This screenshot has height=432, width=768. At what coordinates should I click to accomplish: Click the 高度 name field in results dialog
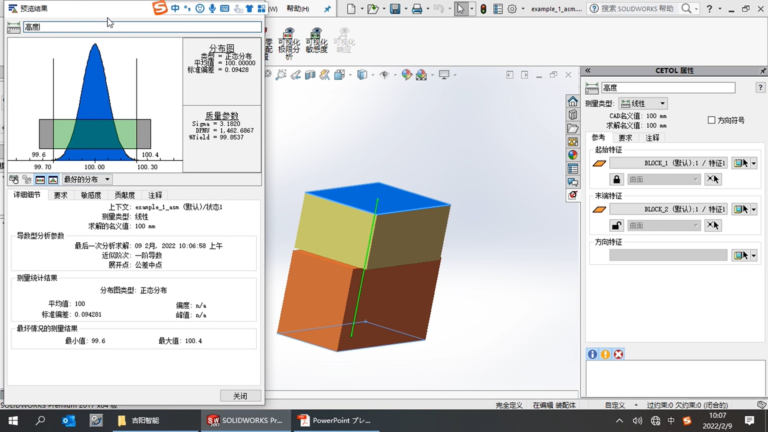pyautogui.click(x=142, y=27)
